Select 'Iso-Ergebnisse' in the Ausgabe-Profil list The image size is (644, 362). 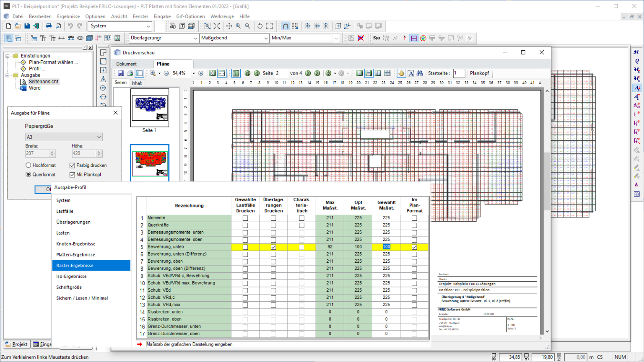(x=72, y=277)
